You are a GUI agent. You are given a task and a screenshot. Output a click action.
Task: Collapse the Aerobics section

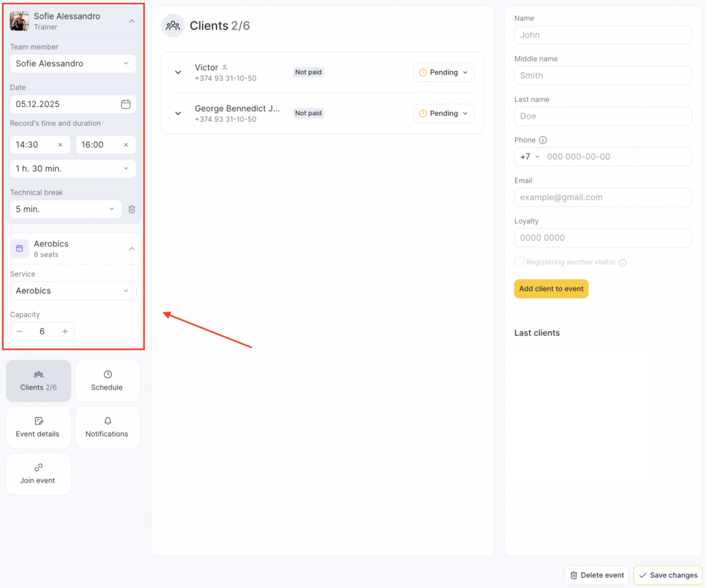click(132, 249)
